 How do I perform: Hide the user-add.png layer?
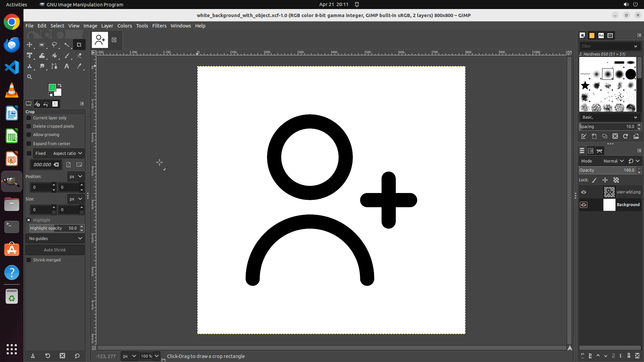[x=584, y=192]
